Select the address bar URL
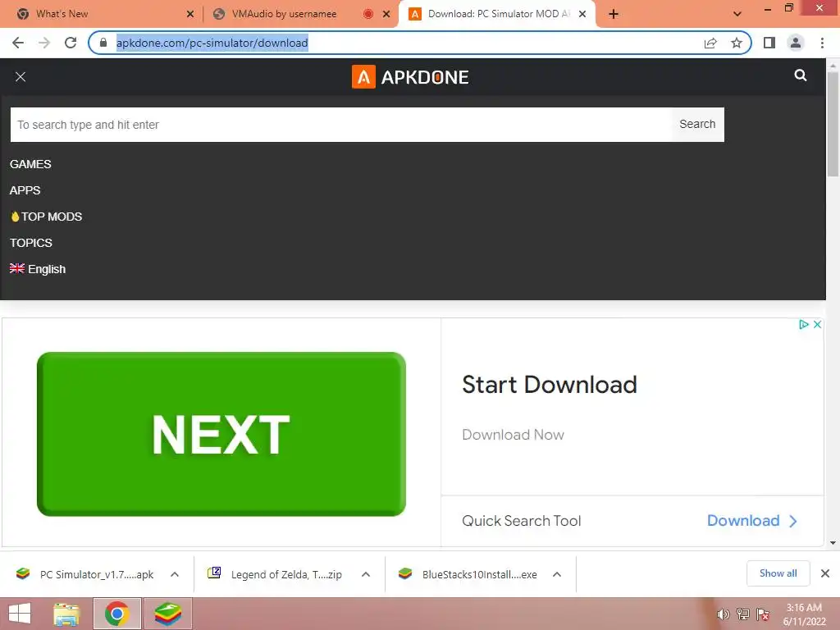This screenshot has width=840, height=630. point(212,43)
